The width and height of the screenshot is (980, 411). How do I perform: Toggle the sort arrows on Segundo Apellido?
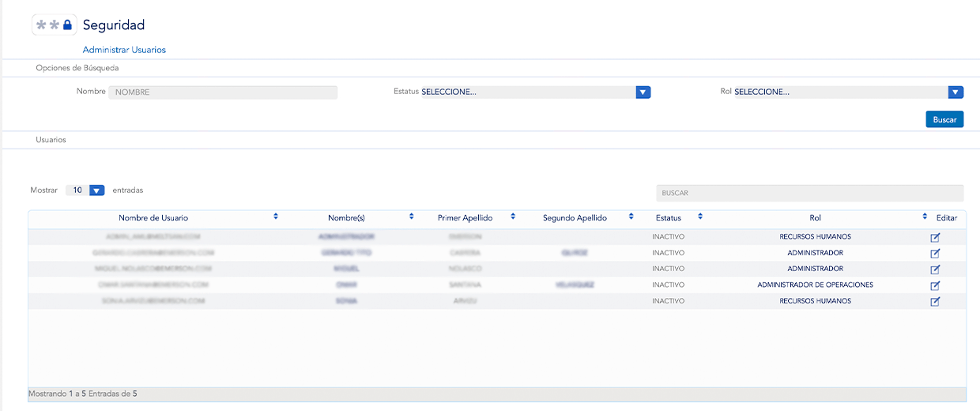coord(631,217)
